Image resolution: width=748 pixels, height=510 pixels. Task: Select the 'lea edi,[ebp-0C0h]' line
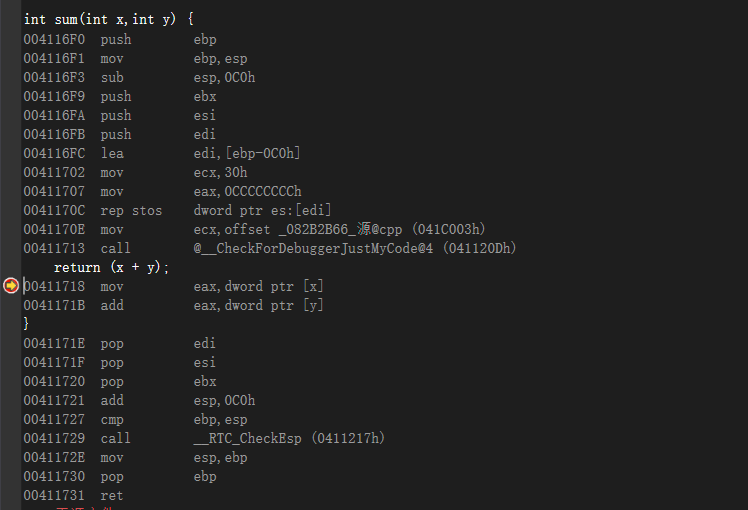[x=162, y=154]
